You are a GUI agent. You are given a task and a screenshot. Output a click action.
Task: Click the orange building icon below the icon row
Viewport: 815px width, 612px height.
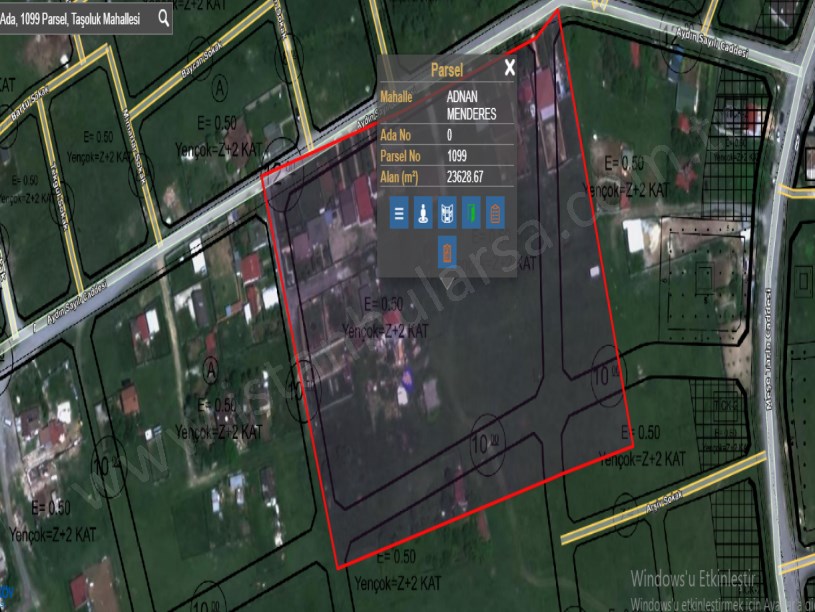(448, 252)
